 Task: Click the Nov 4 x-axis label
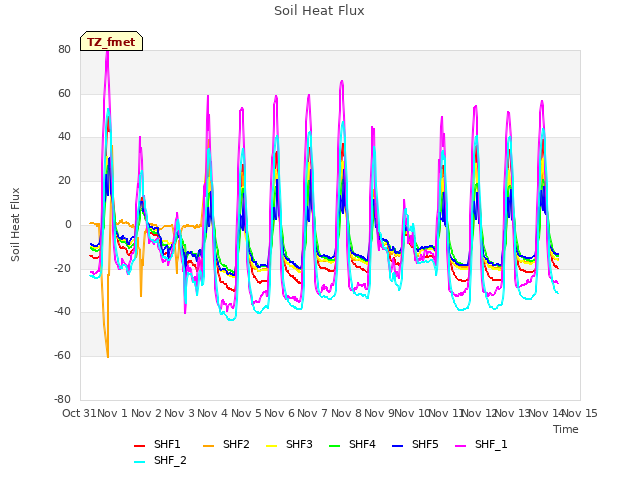pos(212,413)
